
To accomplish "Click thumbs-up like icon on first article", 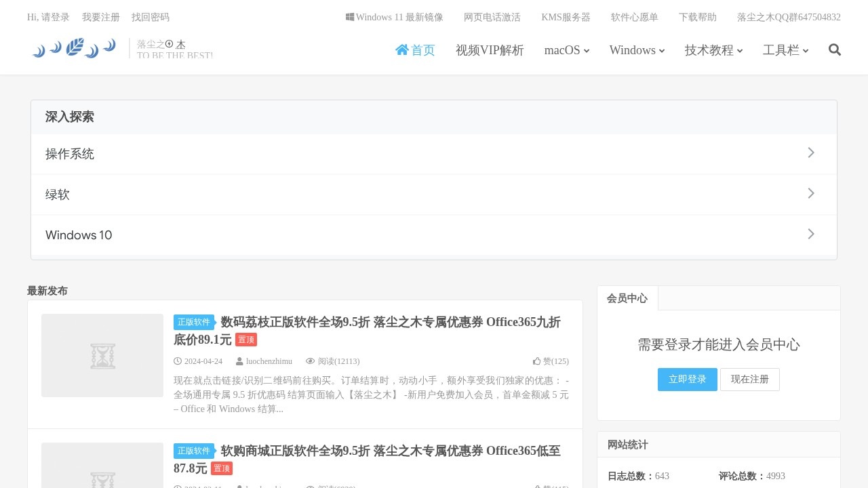I will pos(537,361).
